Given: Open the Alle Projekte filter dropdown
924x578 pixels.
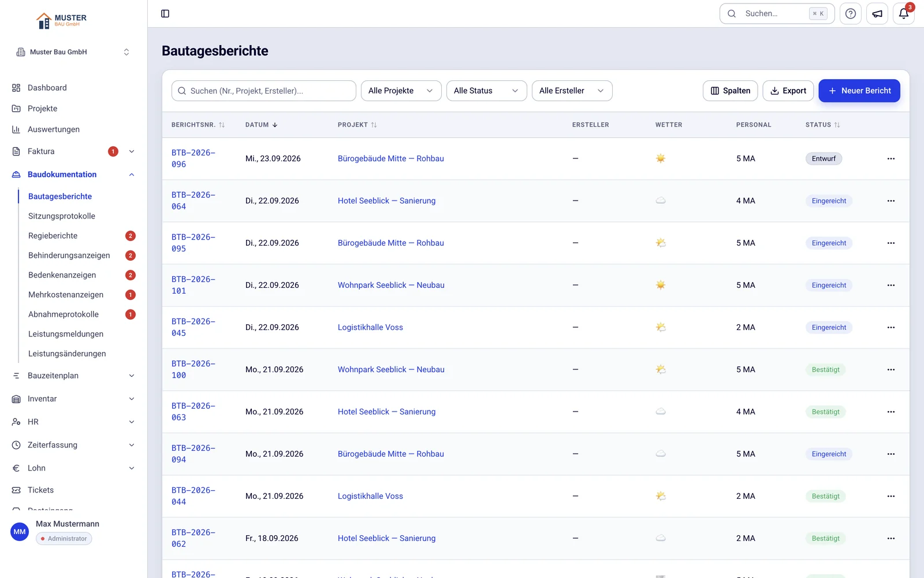Looking at the screenshot, I should (401, 91).
